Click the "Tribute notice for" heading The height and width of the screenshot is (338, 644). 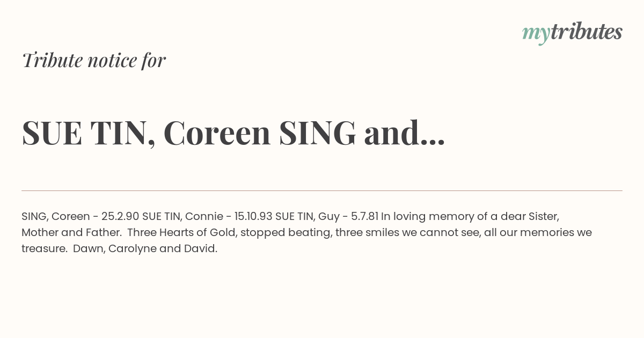pyautogui.click(x=94, y=61)
